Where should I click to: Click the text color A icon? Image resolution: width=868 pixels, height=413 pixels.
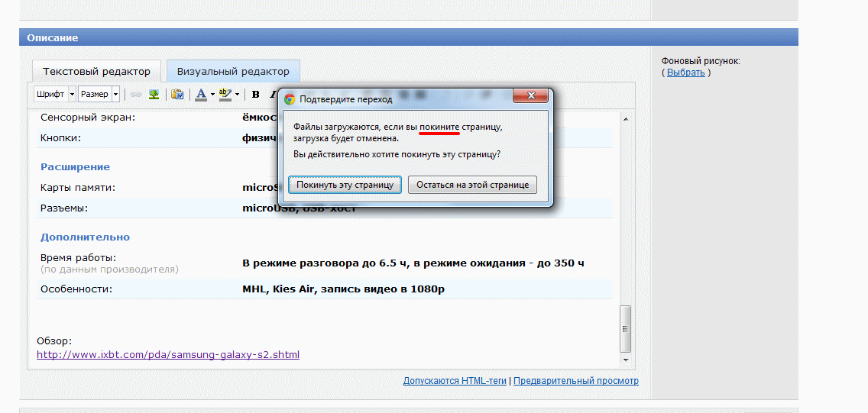[201, 95]
